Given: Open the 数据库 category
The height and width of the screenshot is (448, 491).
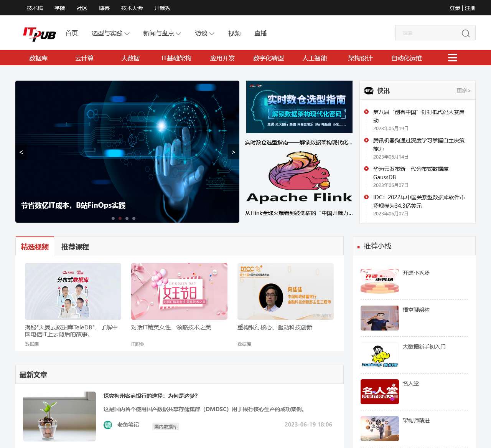Looking at the screenshot, I should (x=38, y=58).
